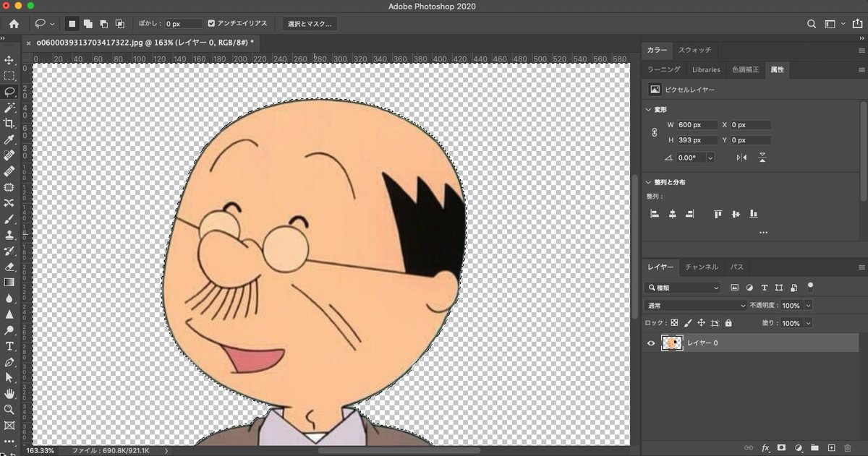The image size is (868, 456).
Task: Switch to the 色調補正 tab
Action: (x=745, y=69)
